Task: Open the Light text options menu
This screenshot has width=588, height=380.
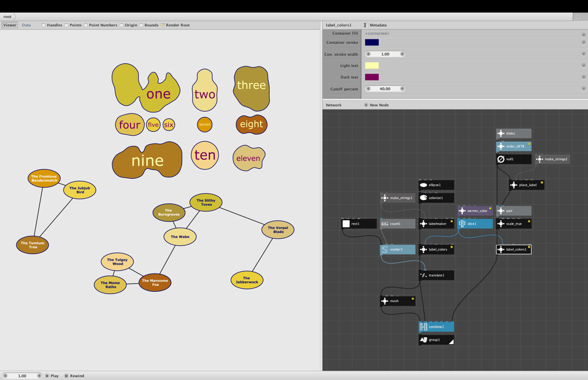Action: point(583,66)
